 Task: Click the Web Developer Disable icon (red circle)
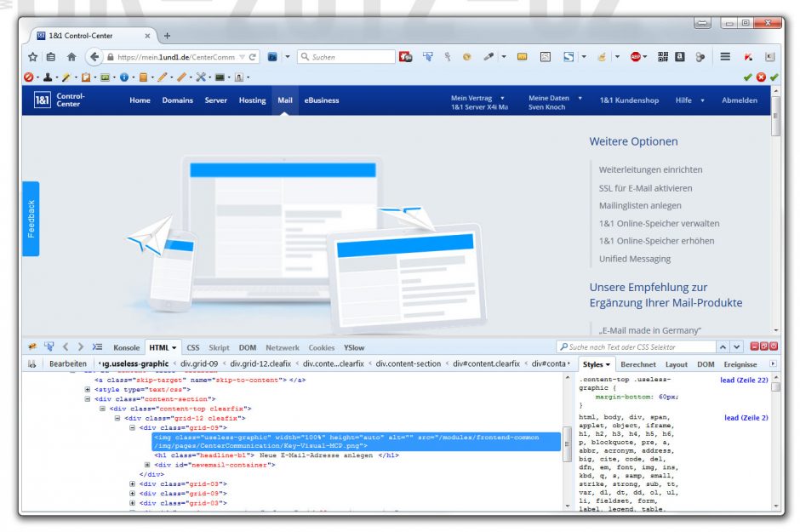pyautogui.click(x=29, y=77)
